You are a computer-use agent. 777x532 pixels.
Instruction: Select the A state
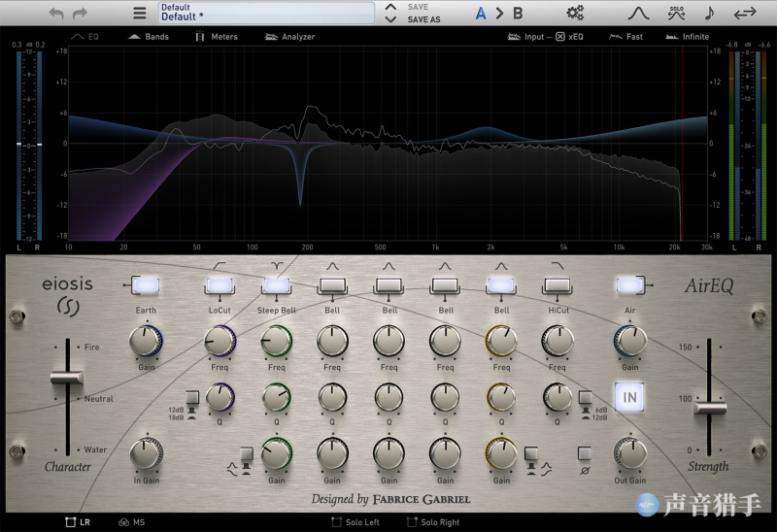[480, 14]
